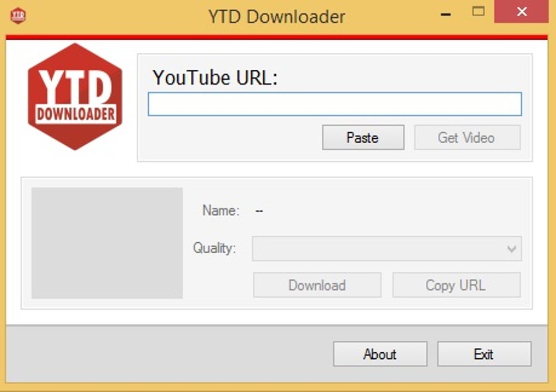Open the Quality dropdown
The image size is (556, 392).
pos(387,249)
